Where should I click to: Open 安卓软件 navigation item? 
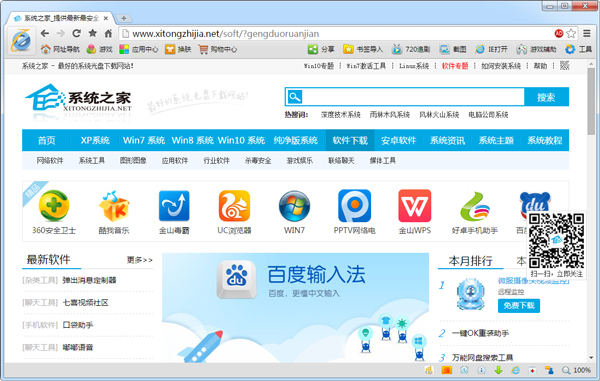coord(398,140)
